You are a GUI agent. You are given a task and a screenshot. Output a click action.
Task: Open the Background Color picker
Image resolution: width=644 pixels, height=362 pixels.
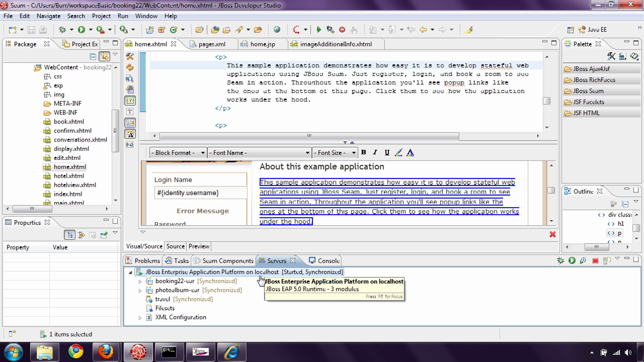[x=398, y=152]
